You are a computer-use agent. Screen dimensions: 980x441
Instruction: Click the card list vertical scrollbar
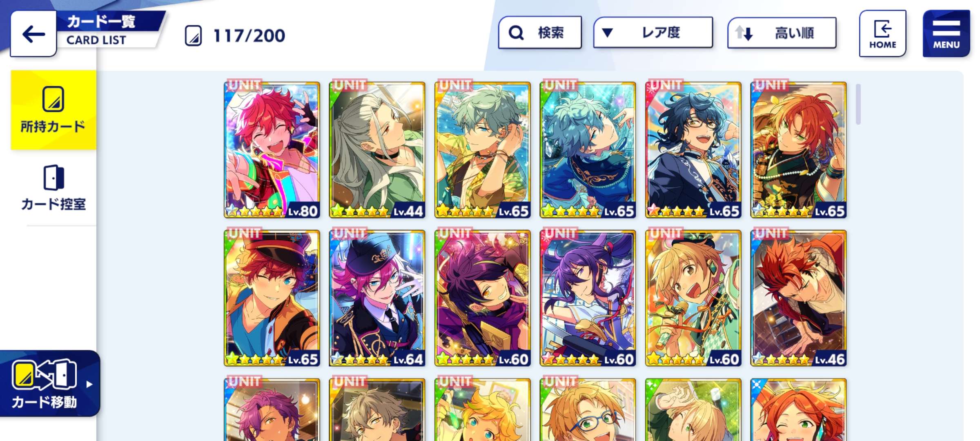[x=858, y=104]
